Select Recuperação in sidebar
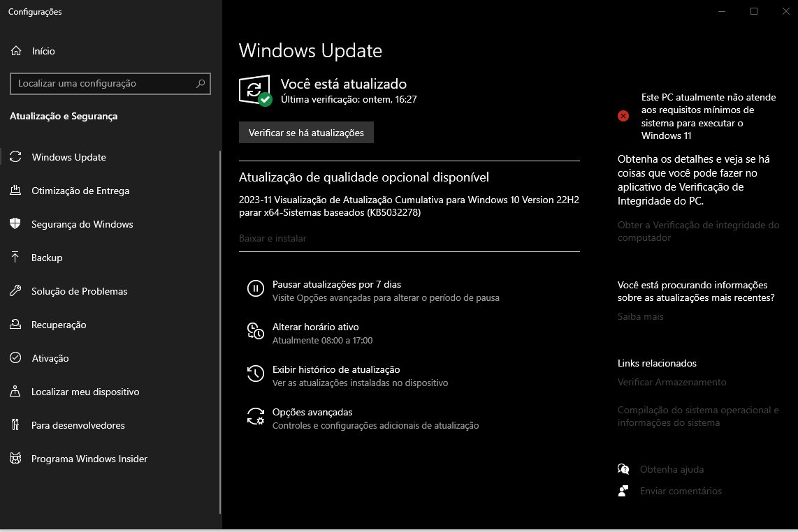 tap(59, 325)
